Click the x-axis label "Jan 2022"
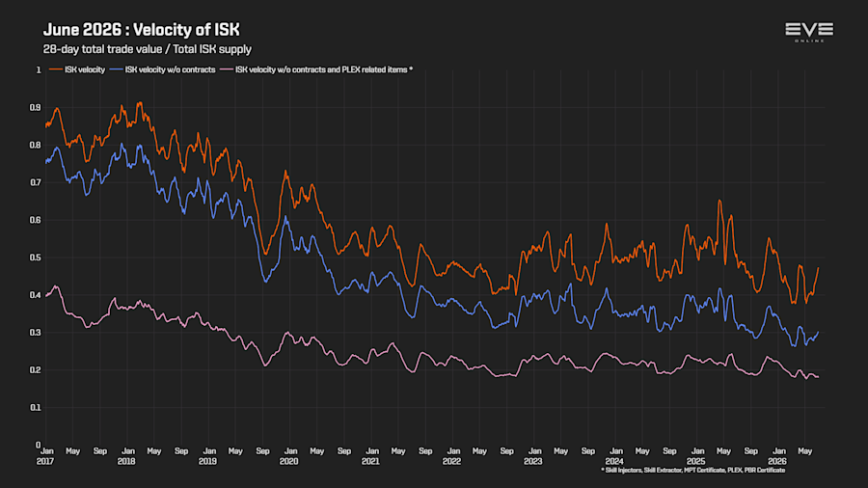868x488 pixels. [x=452, y=456]
